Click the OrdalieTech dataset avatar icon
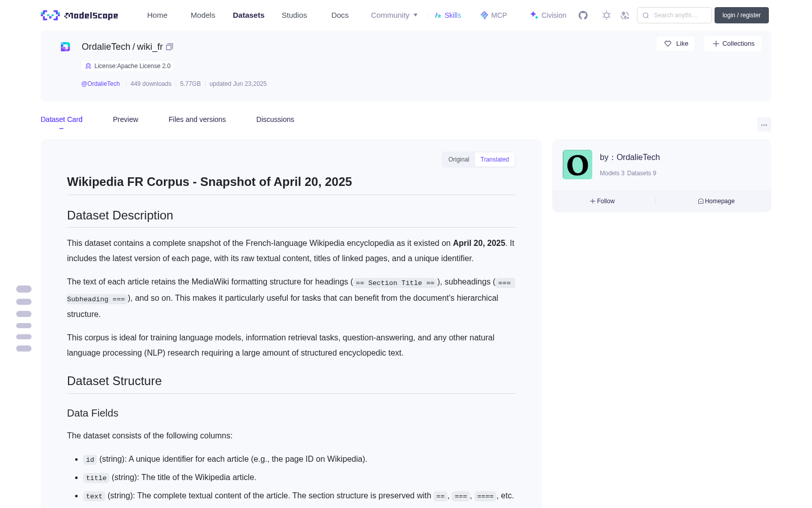 pos(65,47)
